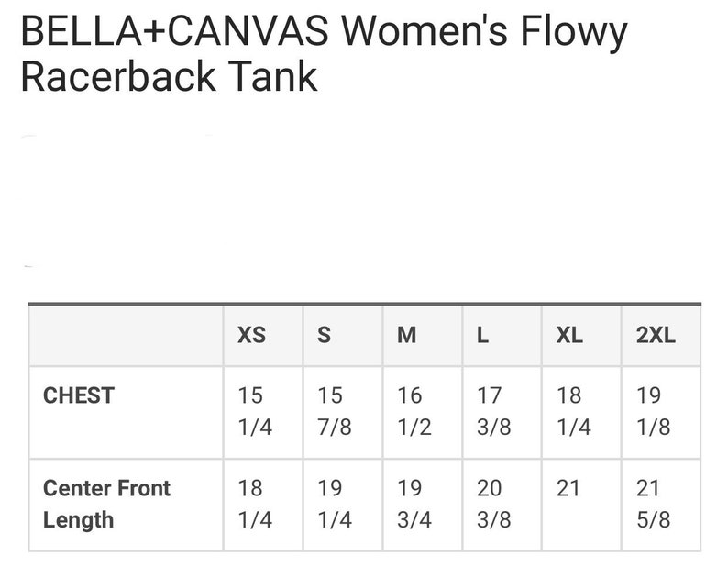Click the L chest value 17 3/8
728x578 pixels.
click(494, 411)
